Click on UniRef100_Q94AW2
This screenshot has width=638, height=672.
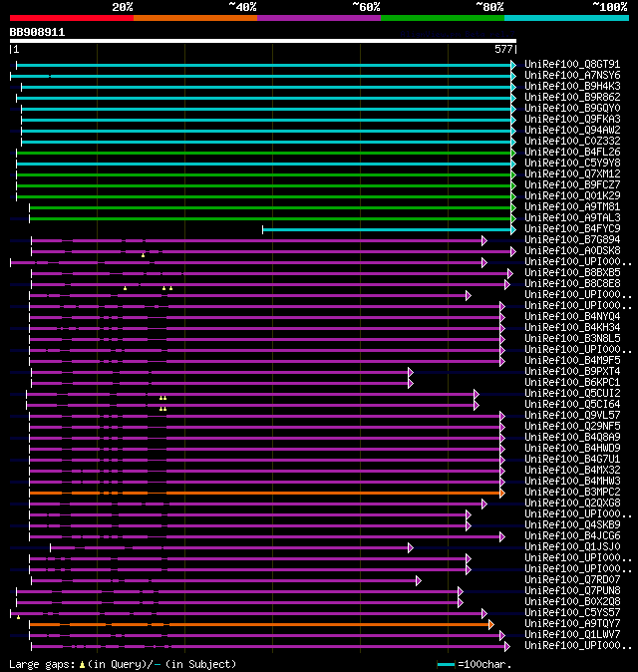pyautogui.click(x=572, y=130)
